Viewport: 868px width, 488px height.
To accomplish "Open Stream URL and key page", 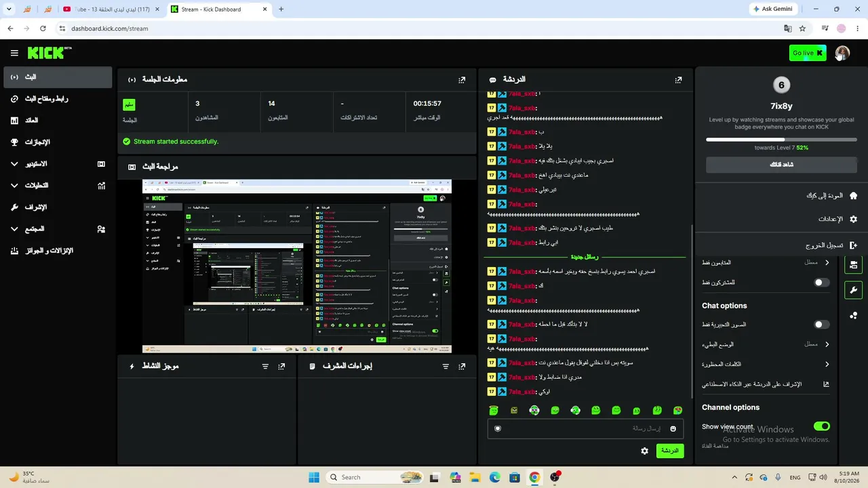I will tap(58, 99).
